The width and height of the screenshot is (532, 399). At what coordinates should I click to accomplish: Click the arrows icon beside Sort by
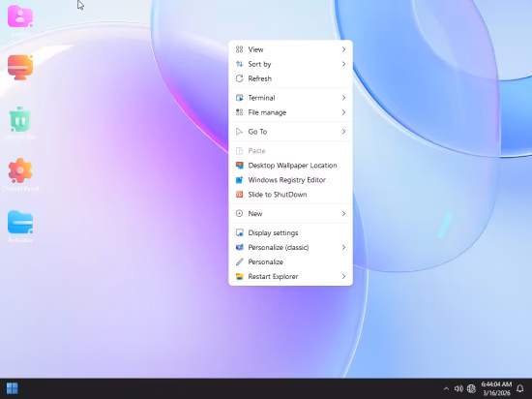[240, 64]
